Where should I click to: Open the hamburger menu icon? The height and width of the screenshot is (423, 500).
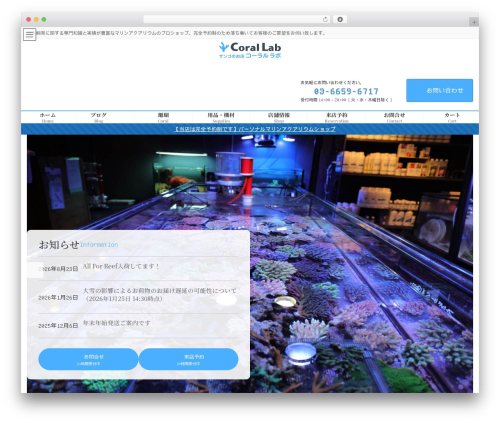coord(29,34)
